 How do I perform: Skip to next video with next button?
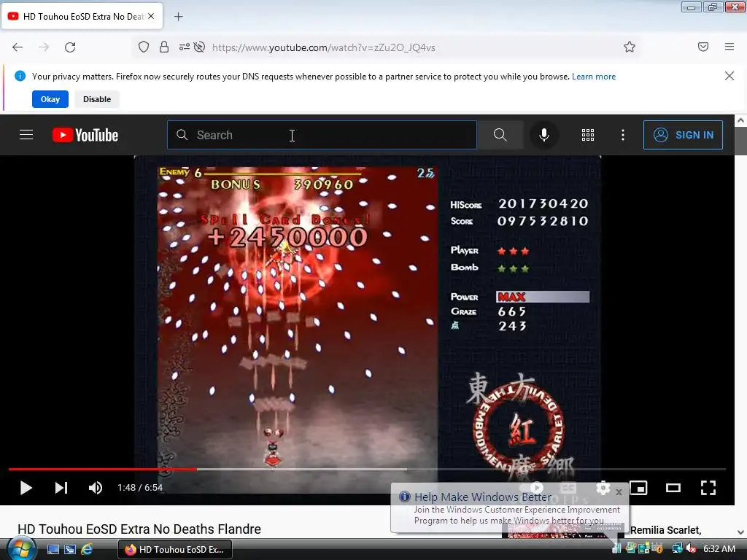(x=61, y=488)
